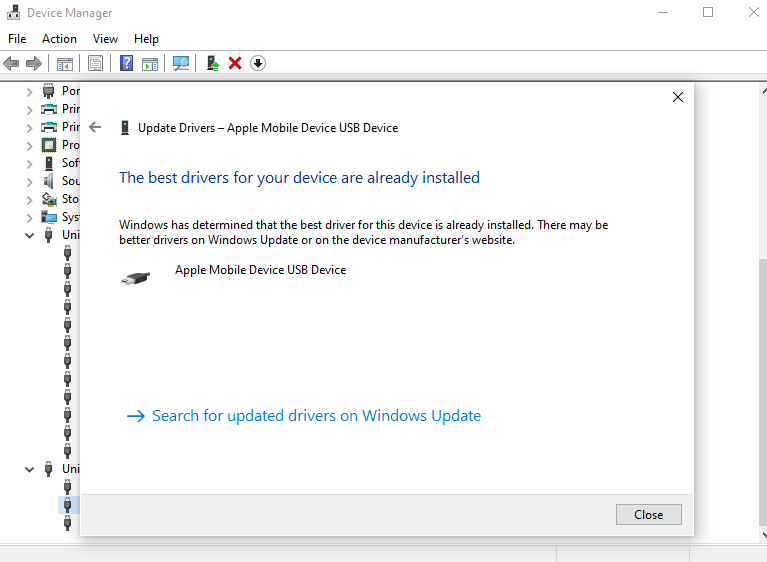Screen dimensions: 767x562
Task: Click the Device Manager vertical scrollbar thumb
Action: (x=763, y=391)
